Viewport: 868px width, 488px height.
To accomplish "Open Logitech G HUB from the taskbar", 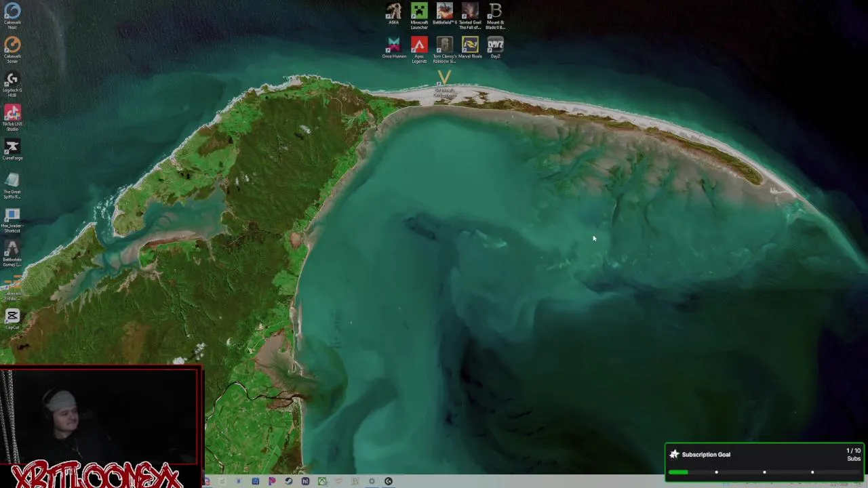I will point(389,481).
